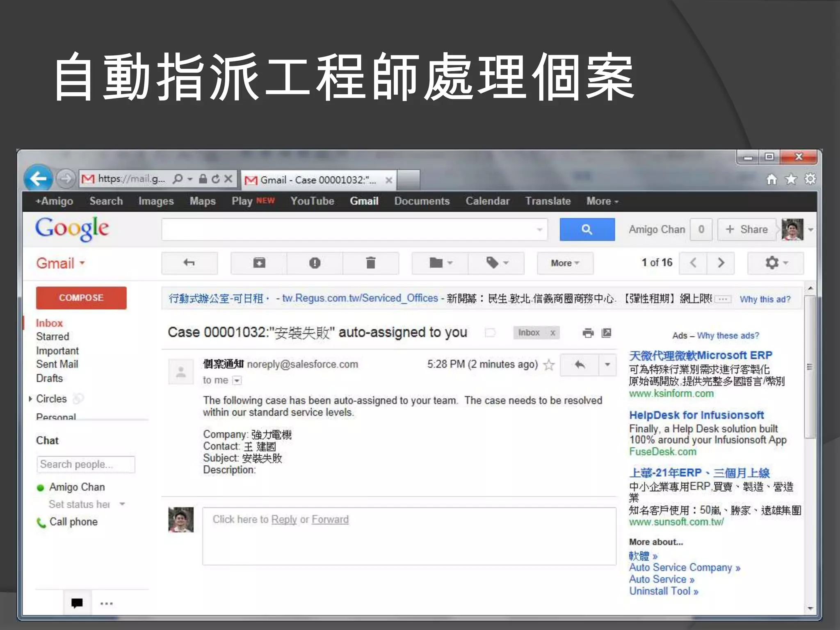Click the 'Why this ad?' link
Image resolution: width=840 pixels, height=630 pixels.
click(x=765, y=299)
